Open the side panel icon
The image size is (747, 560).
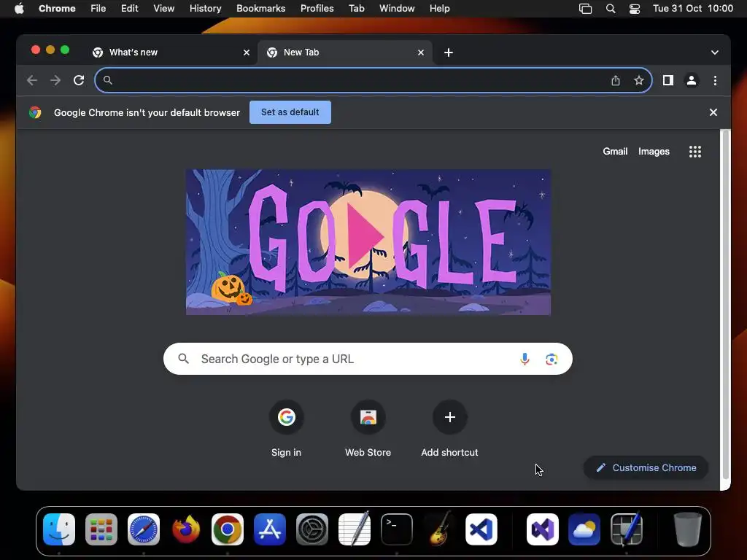pos(668,80)
